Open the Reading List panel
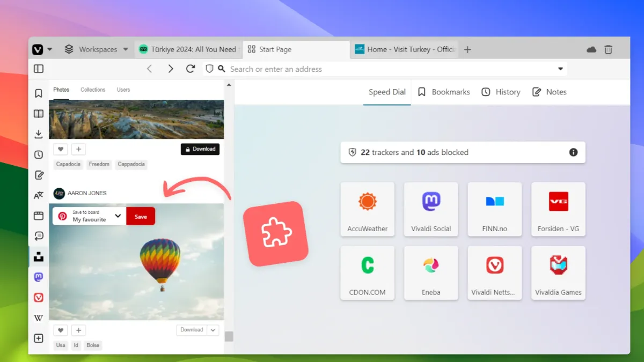The image size is (644, 362). tap(39, 114)
